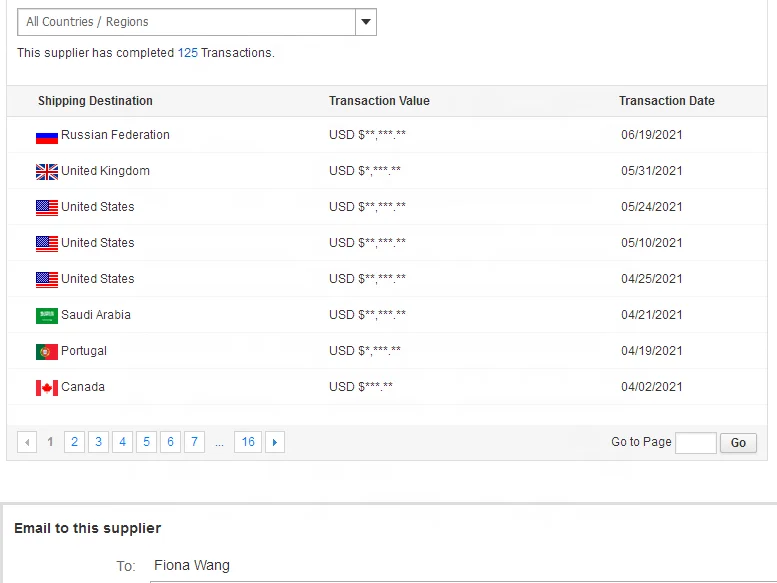
Task: Open the All Countries / Regions dropdown arrow
Action: [x=366, y=22]
